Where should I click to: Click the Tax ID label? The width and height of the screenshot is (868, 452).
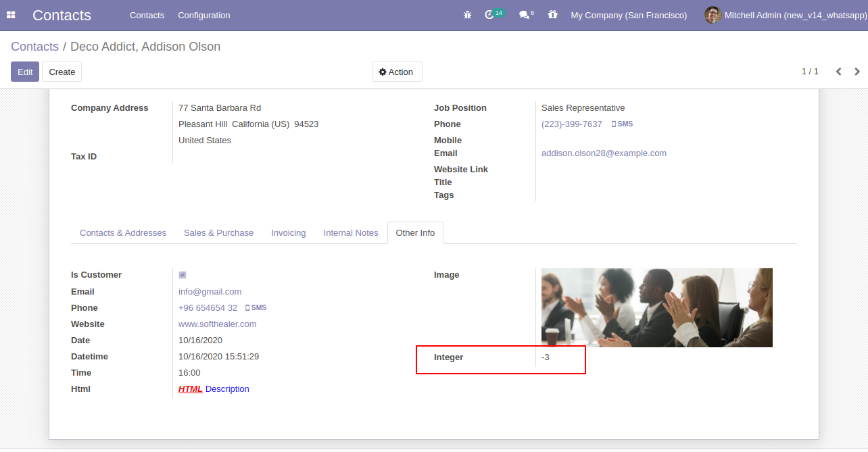pos(84,157)
